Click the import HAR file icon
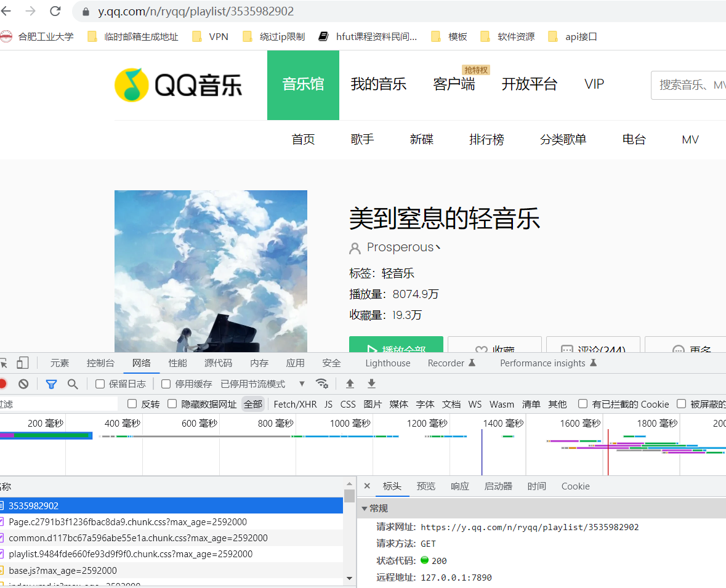 (350, 383)
